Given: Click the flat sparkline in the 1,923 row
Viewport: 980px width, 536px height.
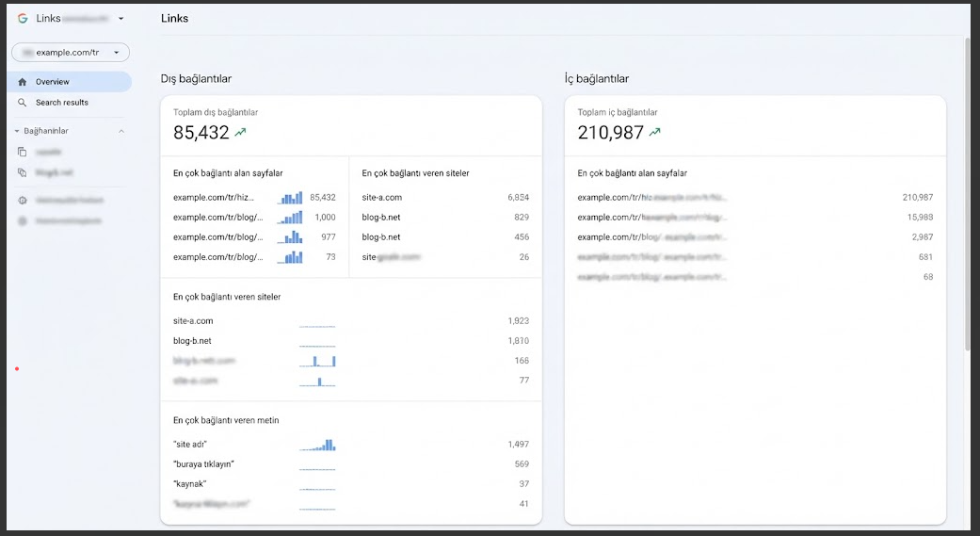Looking at the screenshot, I should click(x=317, y=325).
